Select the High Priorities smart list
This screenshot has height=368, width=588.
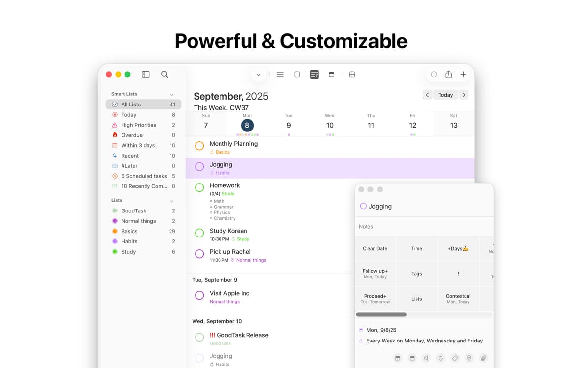click(x=139, y=125)
